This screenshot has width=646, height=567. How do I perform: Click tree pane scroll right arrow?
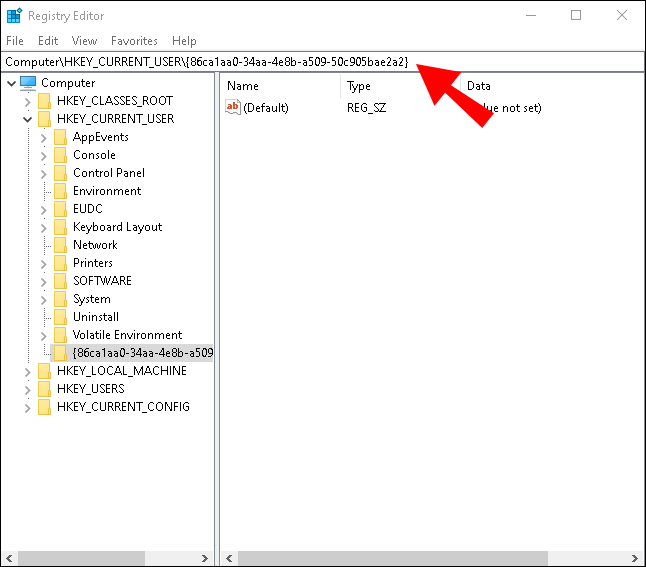[205, 558]
